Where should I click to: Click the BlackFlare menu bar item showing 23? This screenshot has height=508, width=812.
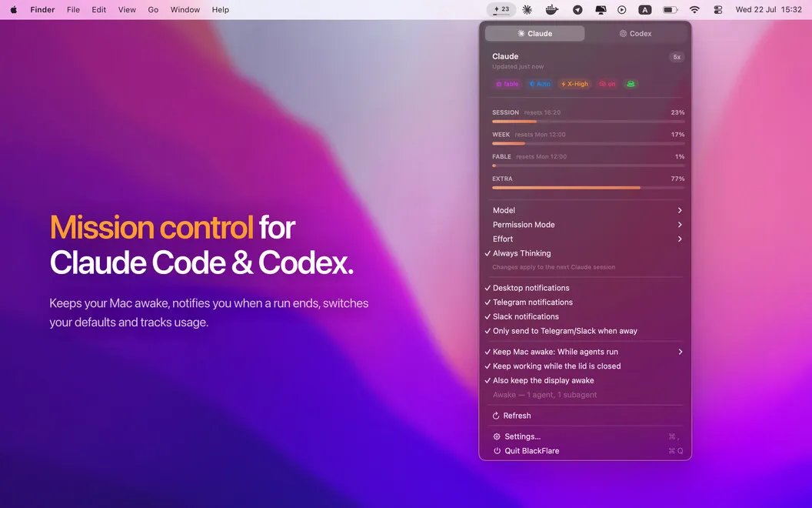501,9
